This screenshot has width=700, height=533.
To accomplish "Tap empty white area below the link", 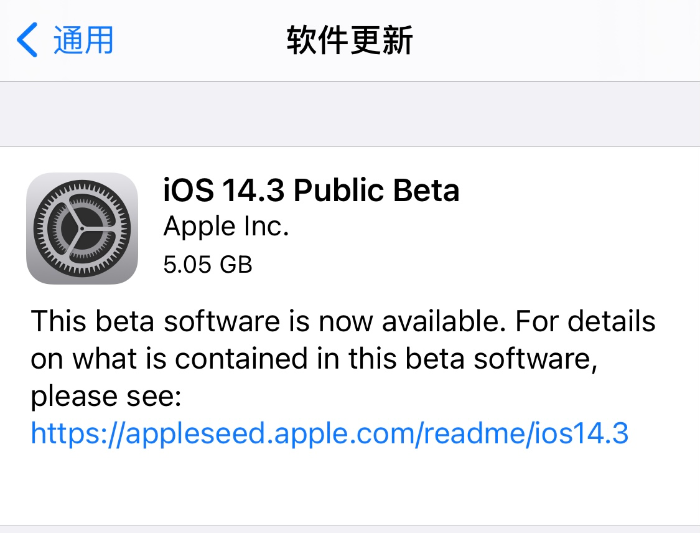I will (350, 487).
